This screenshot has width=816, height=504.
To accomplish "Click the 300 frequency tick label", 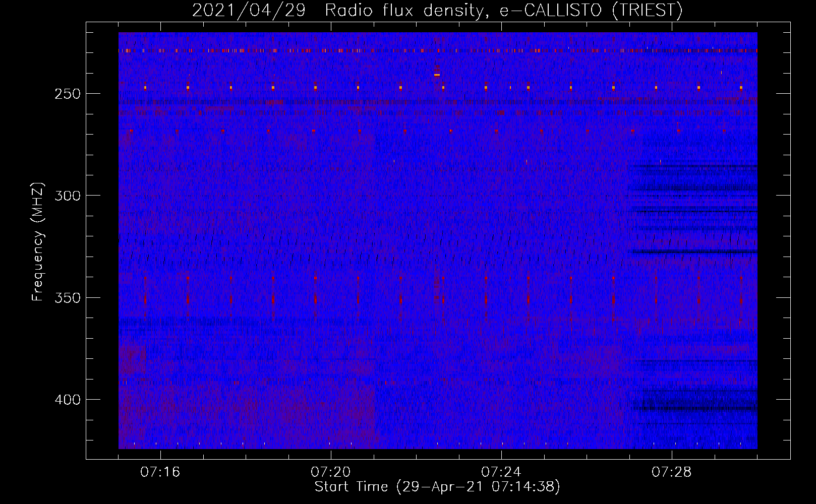I will pos(68,196).
